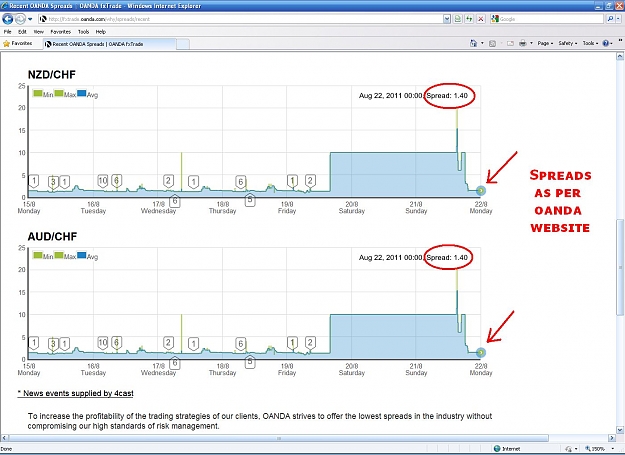Click the latest data point circle in AUD/CHF chart

click(481, 352)
